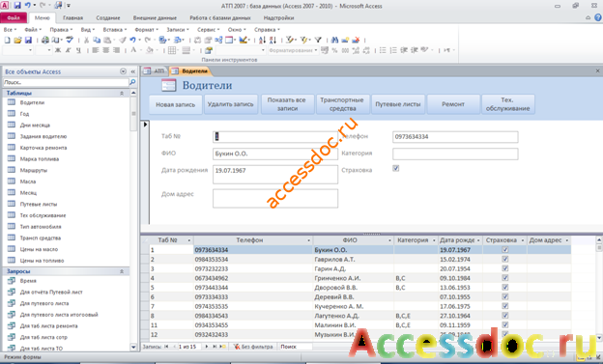Click the Align right icon
Screen dimensions: 603x364
116,50
